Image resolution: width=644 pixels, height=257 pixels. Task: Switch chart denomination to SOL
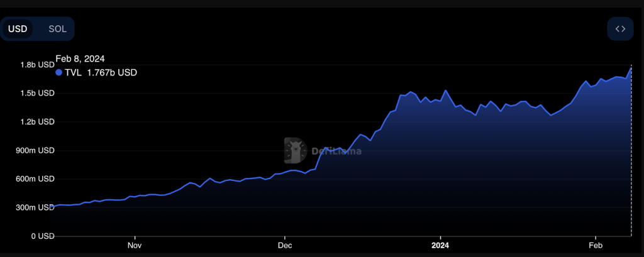click(x=57, y=29)
